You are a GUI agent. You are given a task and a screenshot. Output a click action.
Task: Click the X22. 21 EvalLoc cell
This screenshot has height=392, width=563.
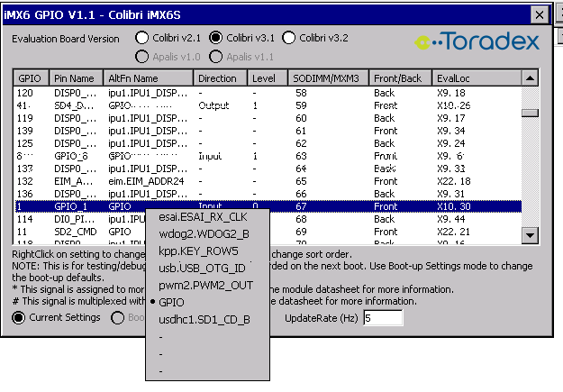453,232
